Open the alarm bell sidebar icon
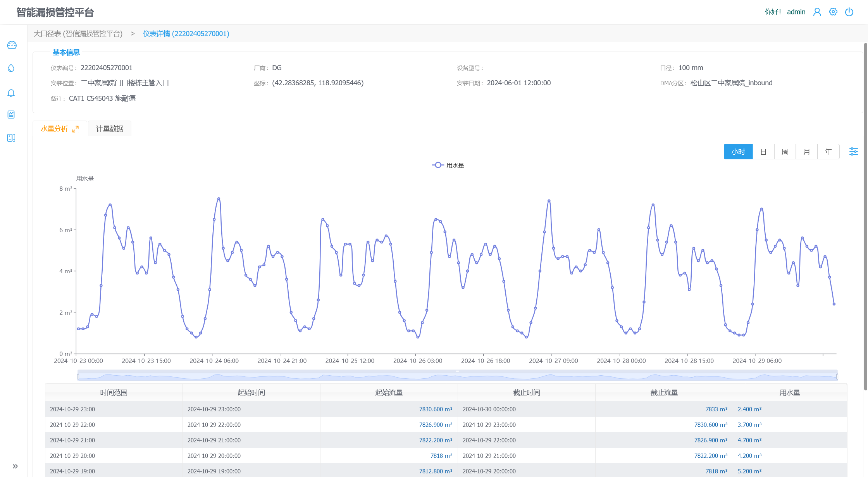Image resolution: width=868 pixels, height=478 pixels. pos(11,93)
